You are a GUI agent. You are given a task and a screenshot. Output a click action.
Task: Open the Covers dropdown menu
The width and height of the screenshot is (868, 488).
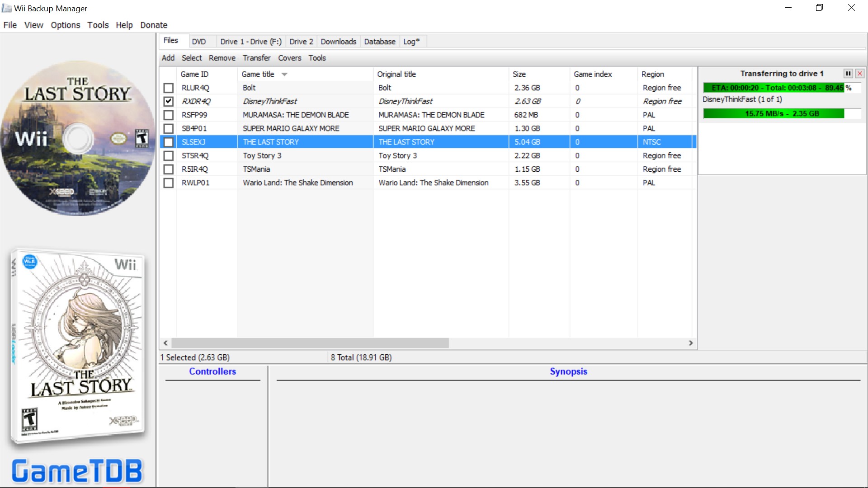point(289,58)
